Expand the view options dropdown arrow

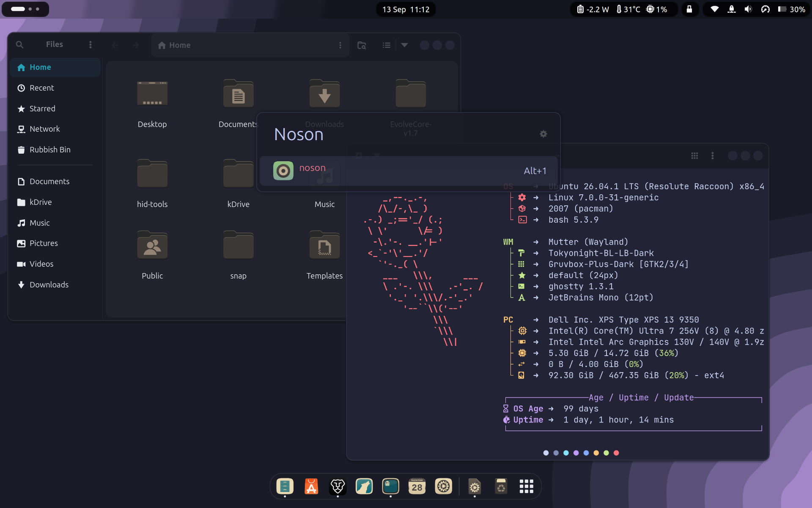point(404,45)
